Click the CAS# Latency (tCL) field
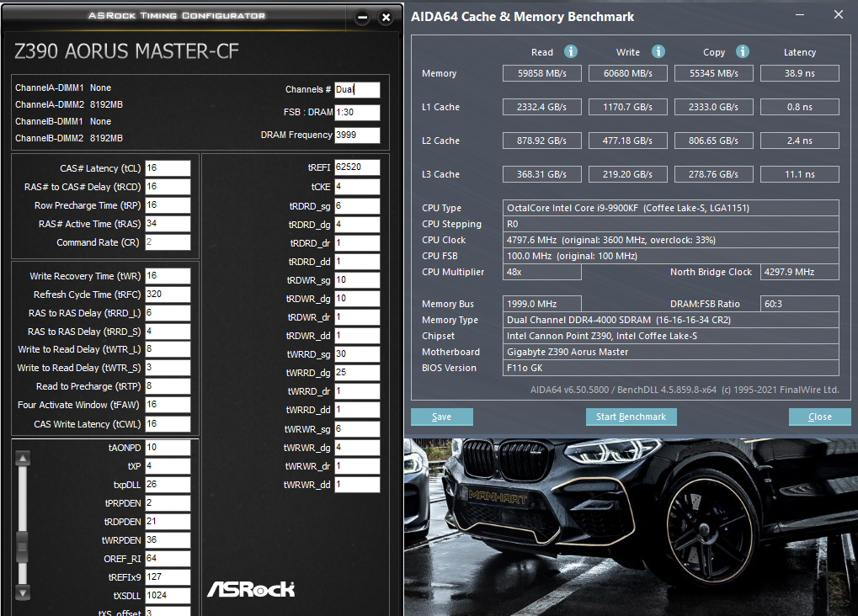858x616 pixels. 168,168
